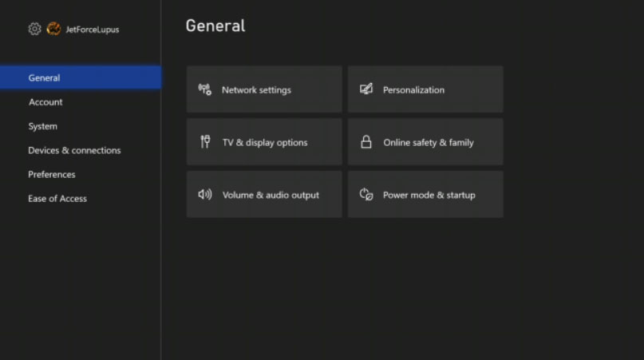Click the General page heading
Screen dimensions: 644x360
pyautogui.click(x=215, y=26)
